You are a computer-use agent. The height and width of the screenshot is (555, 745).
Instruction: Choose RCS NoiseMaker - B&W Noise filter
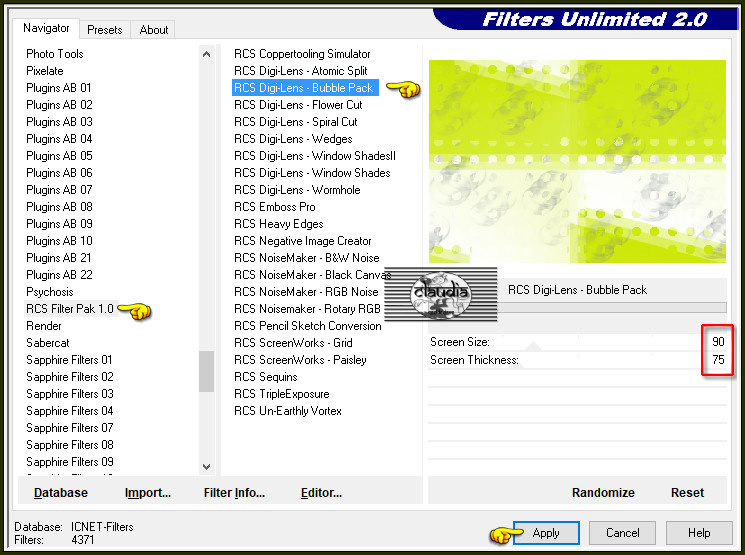[x=306, y=258]
